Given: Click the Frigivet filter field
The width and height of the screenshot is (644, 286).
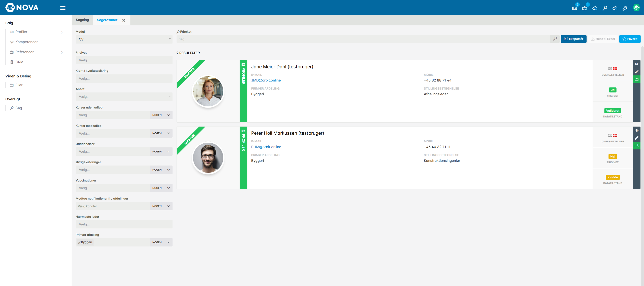Looking at the screenshot, I should pyautogui.click(x=124, y=60).
